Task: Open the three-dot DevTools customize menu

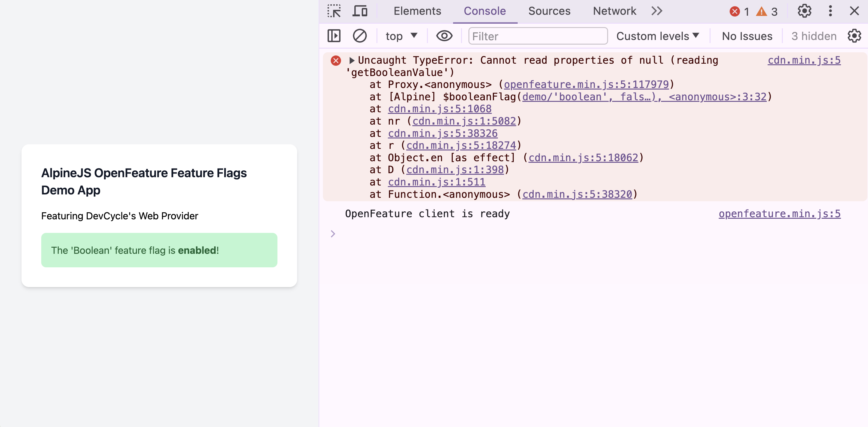Action: (x=830, y=11)
